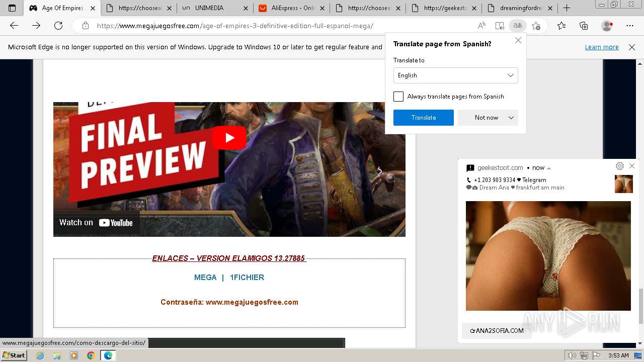Click the ANA2SOFIA.COM button

497,330
